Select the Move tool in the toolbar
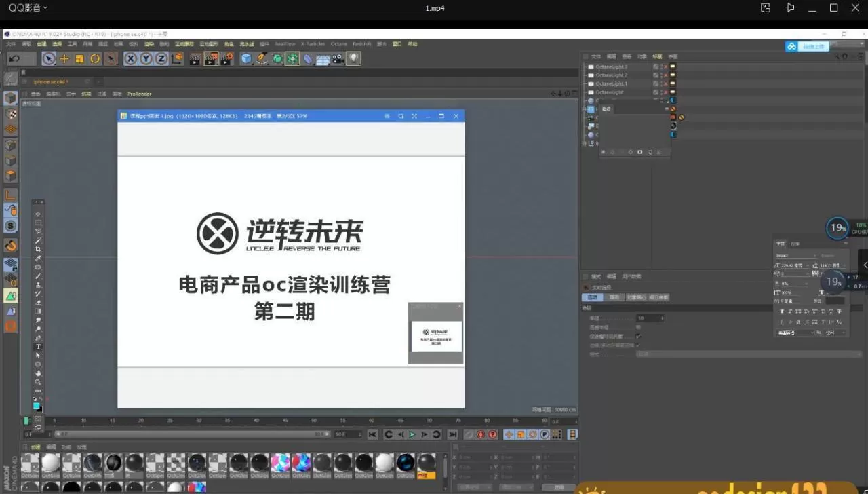The width and height of the screenshot is (868, 494). click(x=64, y=58)
